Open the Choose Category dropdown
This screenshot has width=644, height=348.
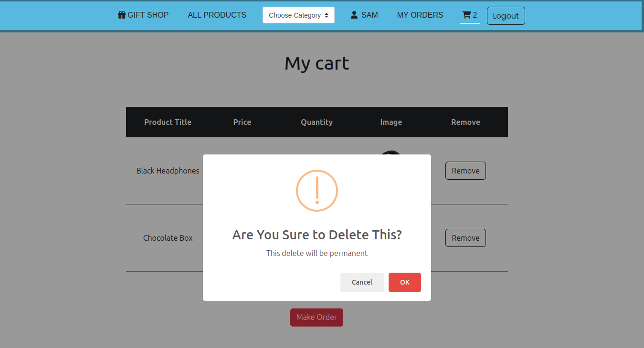[x=298, y=15]
